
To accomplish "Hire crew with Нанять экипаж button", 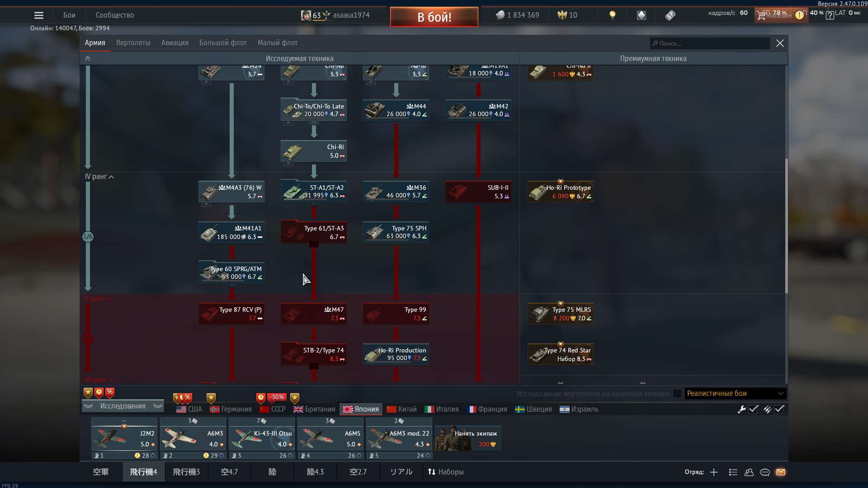I will (467, 438).
